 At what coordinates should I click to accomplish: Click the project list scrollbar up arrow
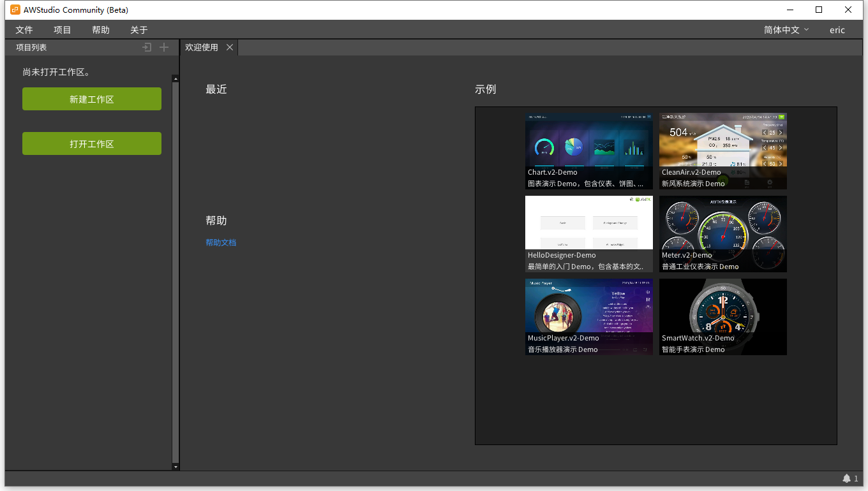176,78
